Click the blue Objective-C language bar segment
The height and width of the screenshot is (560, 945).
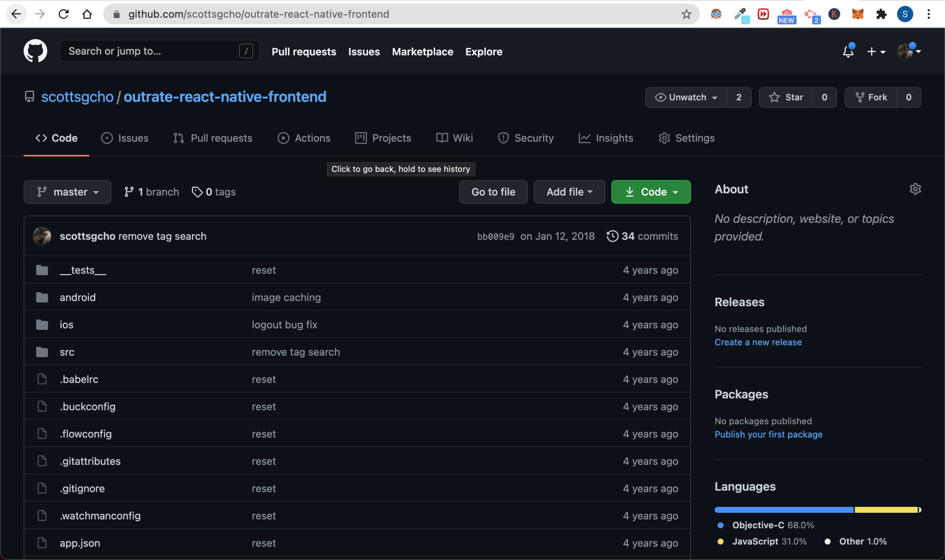[x=783, y=510]
